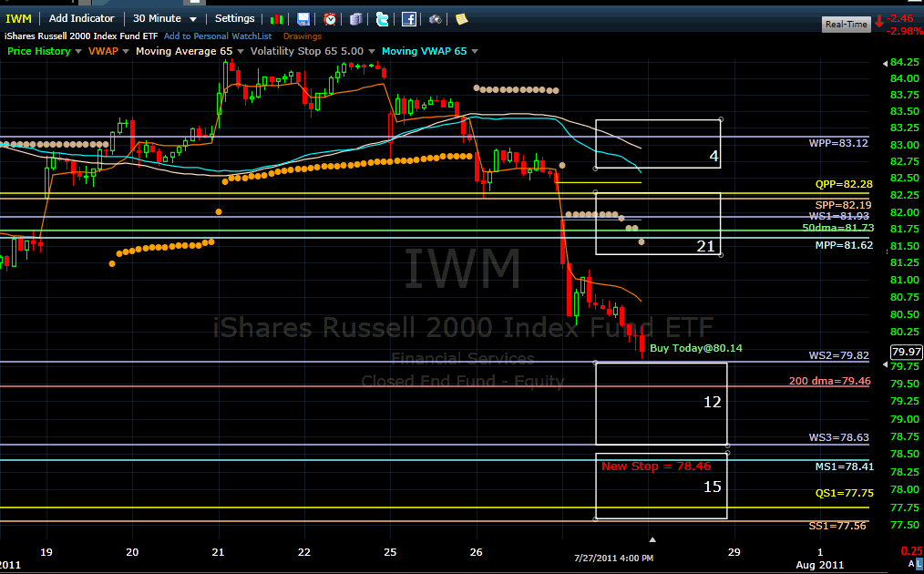Click the Moving VWAP 65 label
Viewport: 924px width, 574px height.
(425, 51)
